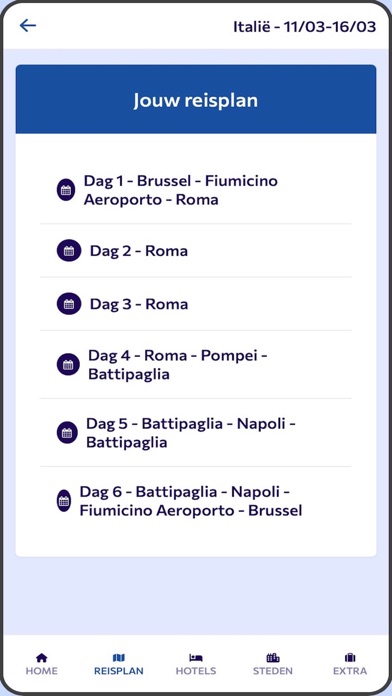Open Dag 4 - Roma - Pompei - Battipaglia
This screenshot has width=392, height=696.
click(196, 365)
